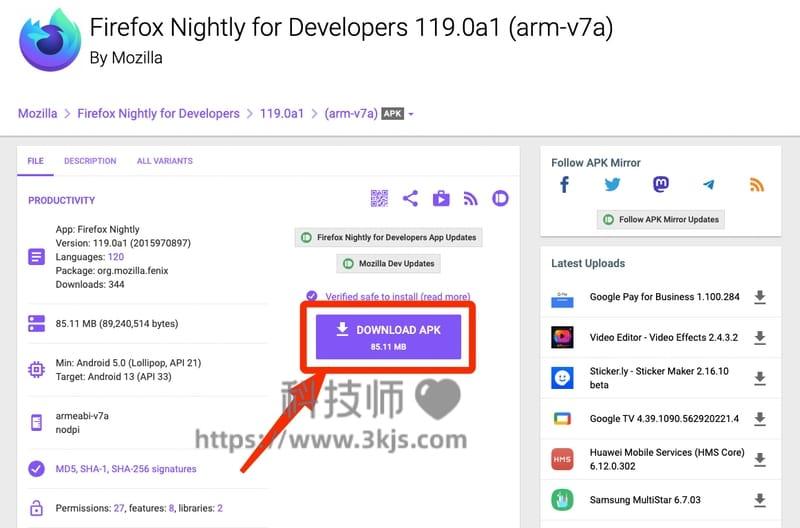Download Huawei Mobile Services arrow icon

click(760, 459)
